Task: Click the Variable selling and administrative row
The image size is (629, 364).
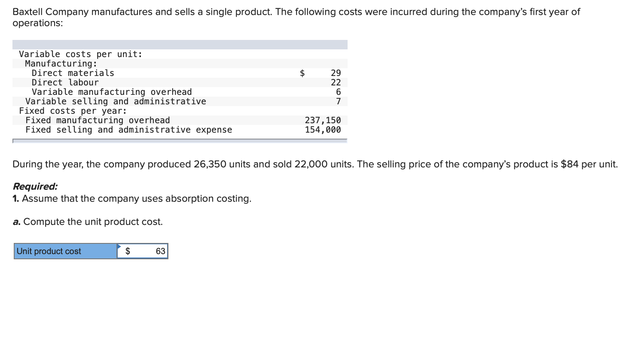Action: coord(116,101)
